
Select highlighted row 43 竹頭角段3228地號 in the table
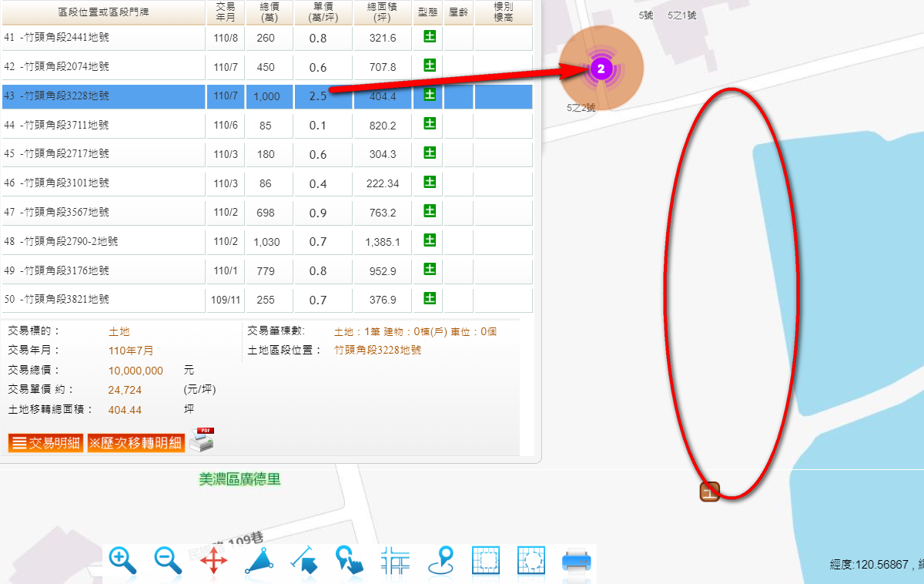(267, 96)
